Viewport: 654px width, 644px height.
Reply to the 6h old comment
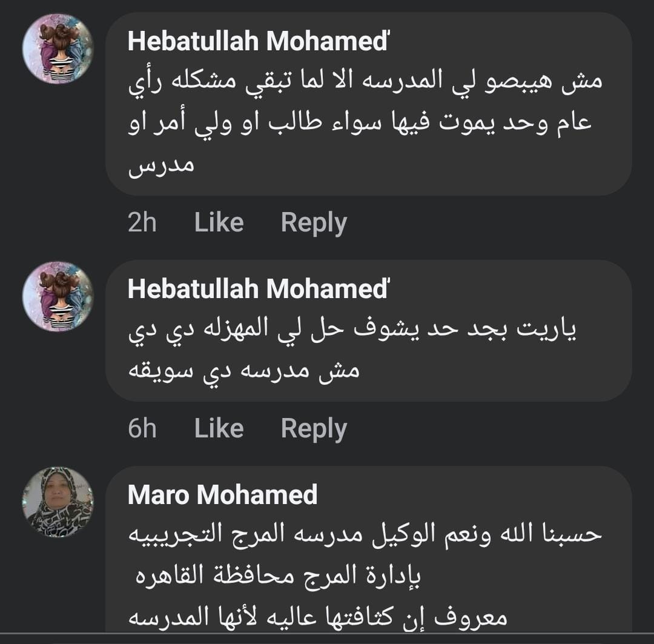(314, 428)
